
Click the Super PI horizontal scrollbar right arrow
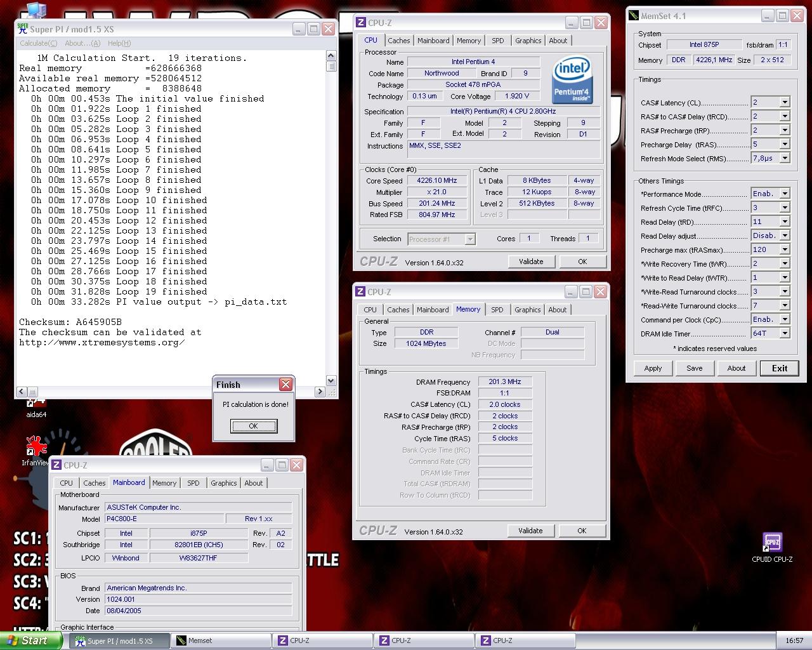coord(321,392)
